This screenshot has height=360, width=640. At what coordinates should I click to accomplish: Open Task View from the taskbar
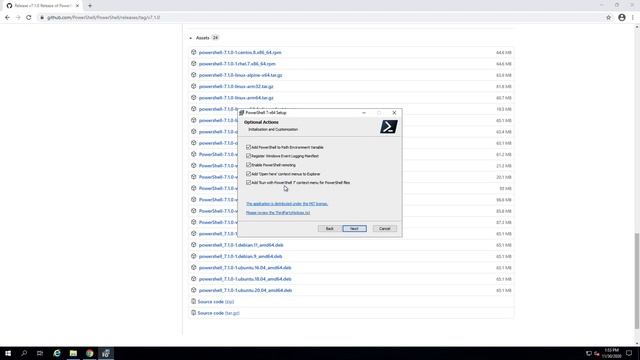point(40,353)
